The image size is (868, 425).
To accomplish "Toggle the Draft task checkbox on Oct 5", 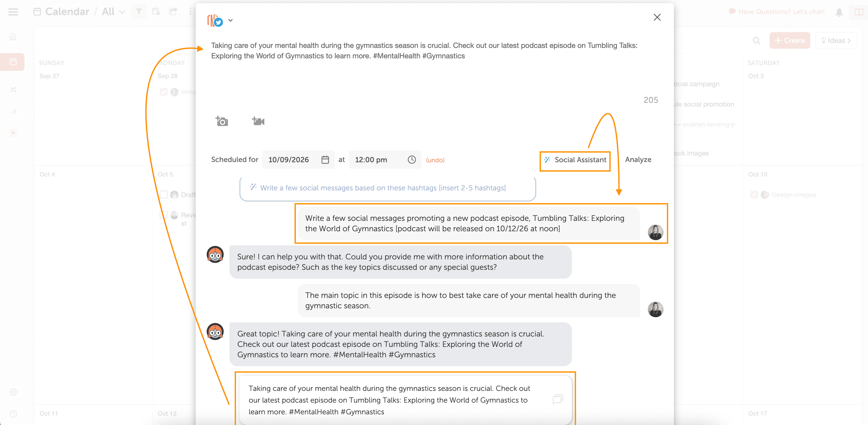I will coord(164,195).
